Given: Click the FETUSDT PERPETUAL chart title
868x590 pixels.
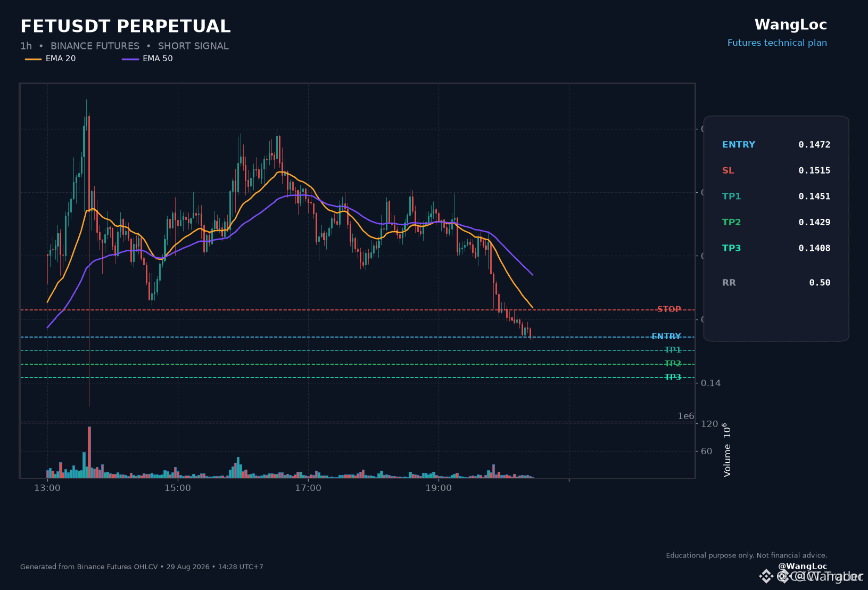Looking at the screenshot, I should tap(126, 26).
